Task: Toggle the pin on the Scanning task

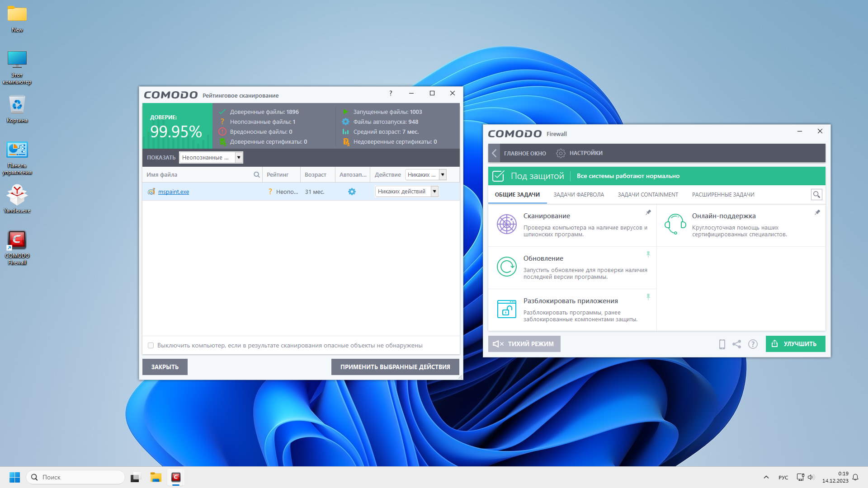Action: (x=648, y=212)
